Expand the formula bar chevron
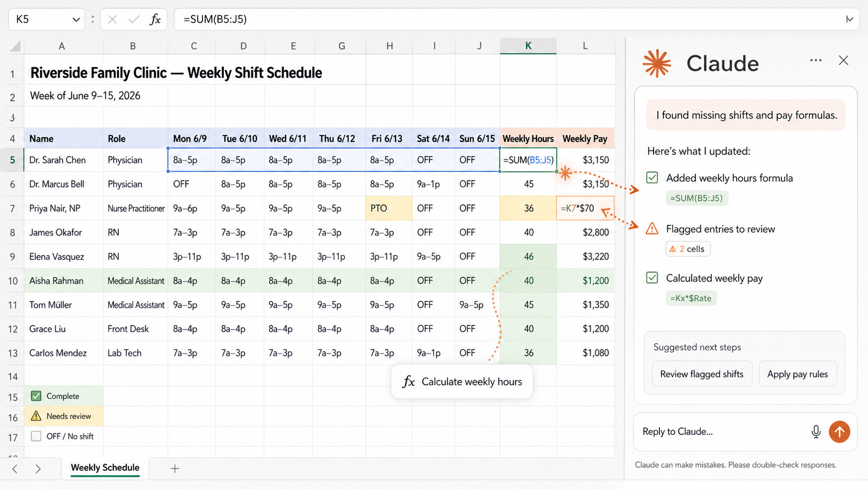 pos(849,19)
